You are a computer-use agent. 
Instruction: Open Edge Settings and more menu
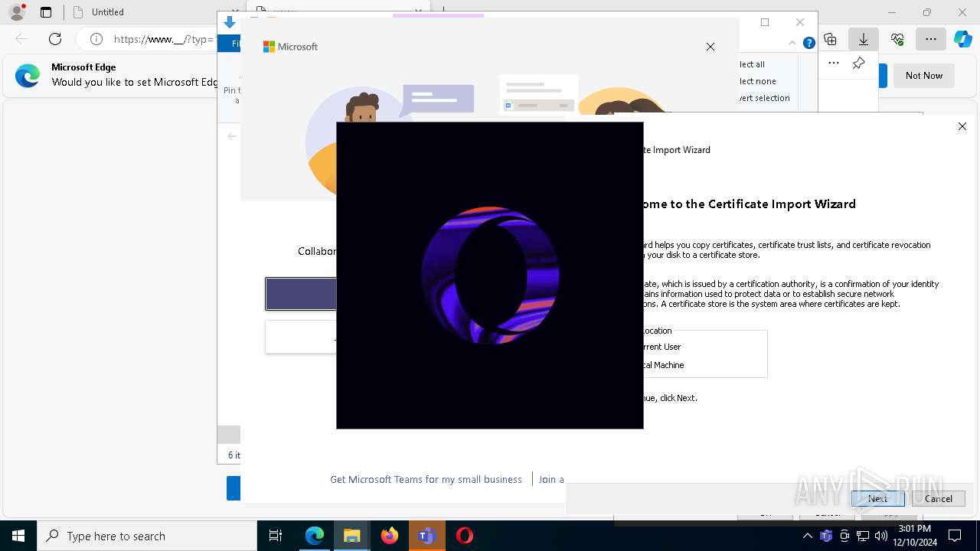click(931, 39)
